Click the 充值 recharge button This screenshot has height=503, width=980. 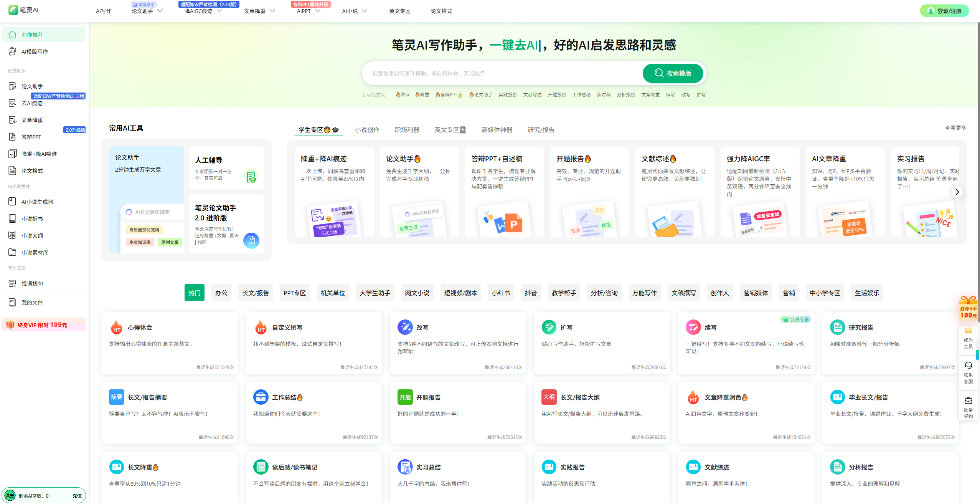[77, 496]
